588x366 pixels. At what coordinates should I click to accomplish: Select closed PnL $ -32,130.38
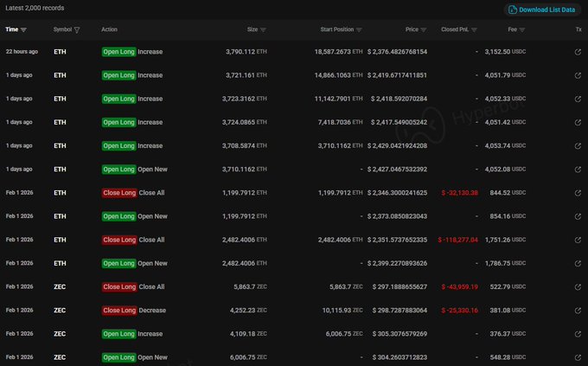[x=459, y=193]
